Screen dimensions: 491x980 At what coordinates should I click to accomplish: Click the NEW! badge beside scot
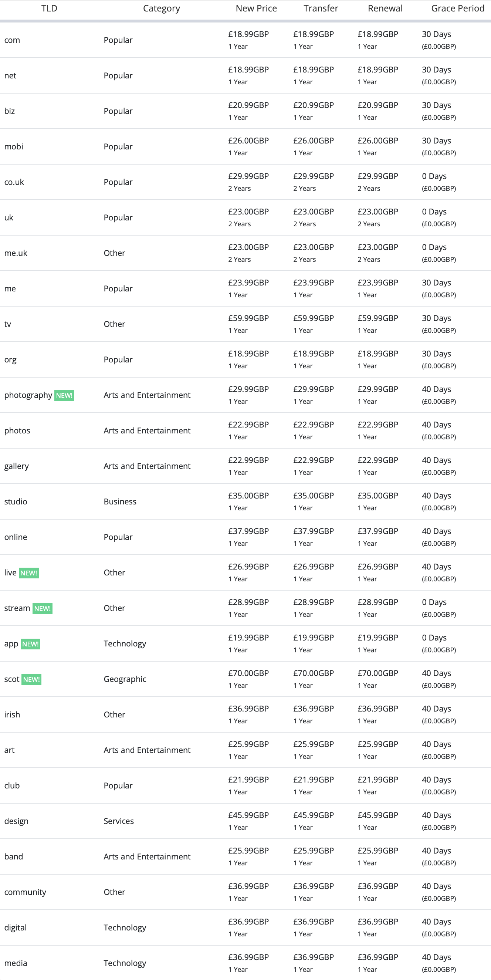pos(31,679)
